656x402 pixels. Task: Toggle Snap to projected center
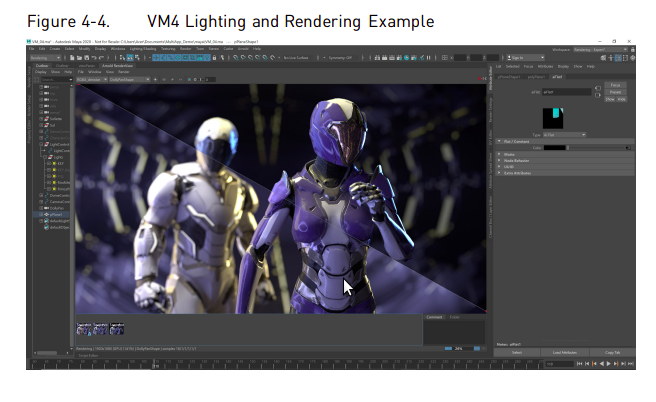click(258, 58)
